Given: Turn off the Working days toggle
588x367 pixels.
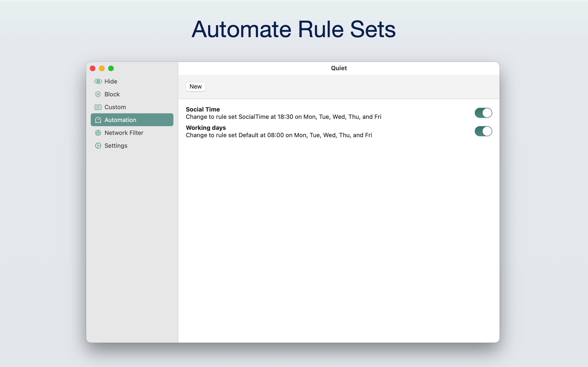Looking at the screenshot, I should click(483, 131).
